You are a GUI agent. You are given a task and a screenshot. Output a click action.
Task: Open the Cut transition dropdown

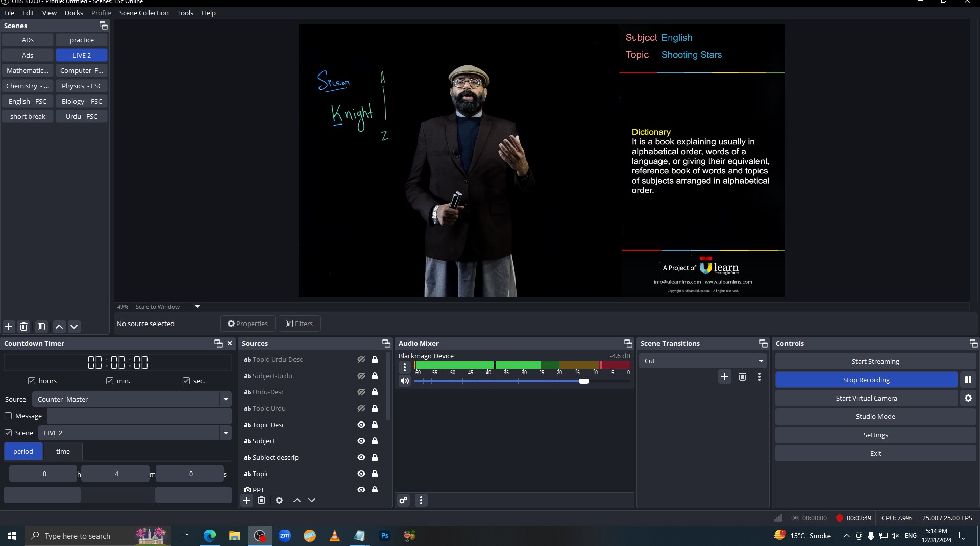[761, 361]
